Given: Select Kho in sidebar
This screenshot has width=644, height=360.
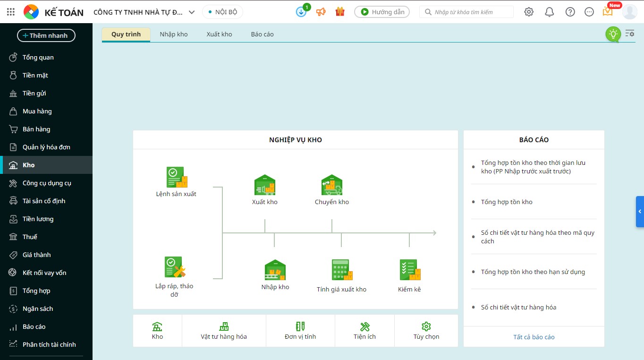Looking at the screenshot, I should coord(46,165).
